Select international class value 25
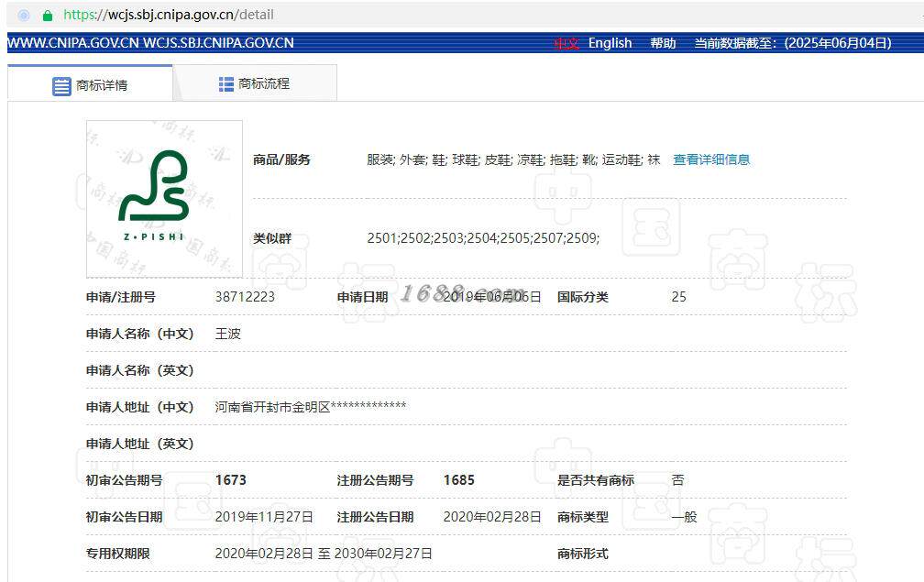924x582 pixels. tap(679, 297)
